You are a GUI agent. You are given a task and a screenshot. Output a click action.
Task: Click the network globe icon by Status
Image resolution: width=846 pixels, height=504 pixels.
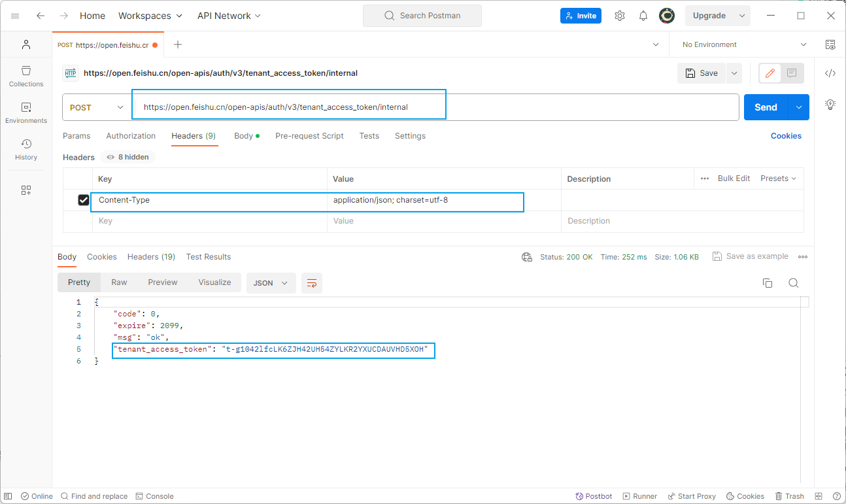527,257
